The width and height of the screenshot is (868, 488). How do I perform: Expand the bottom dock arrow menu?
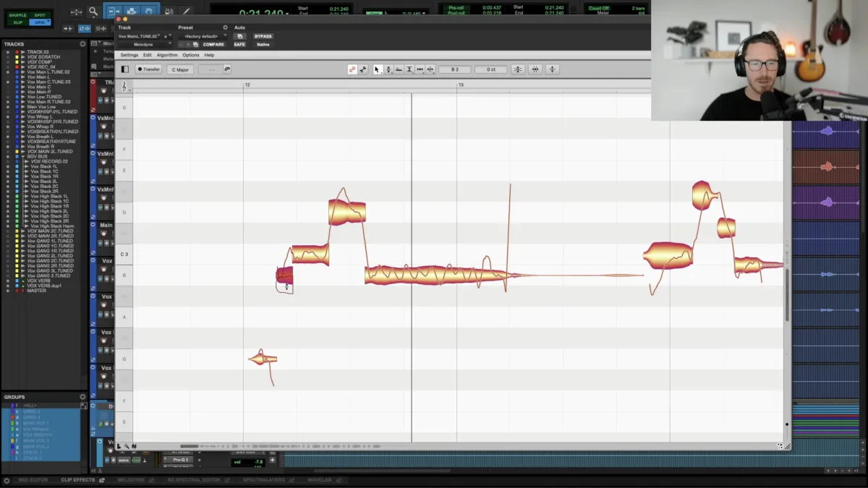pyautogui.click(x=7, y=480)
